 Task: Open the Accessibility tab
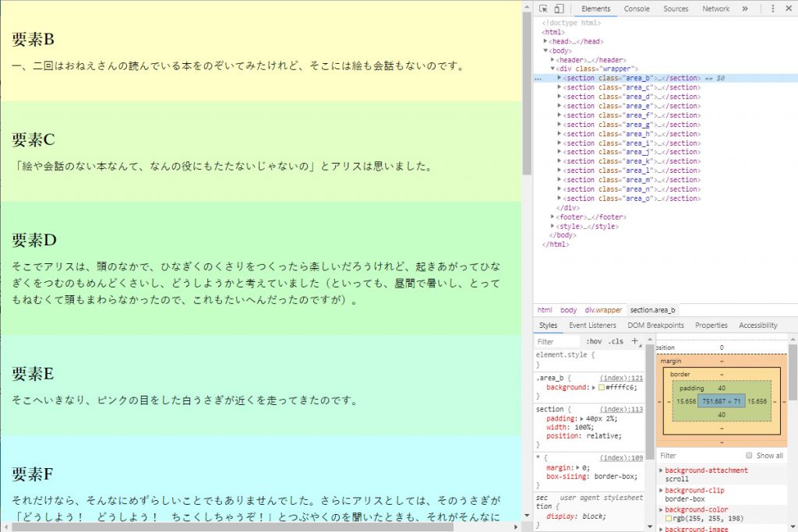(758, 326)
